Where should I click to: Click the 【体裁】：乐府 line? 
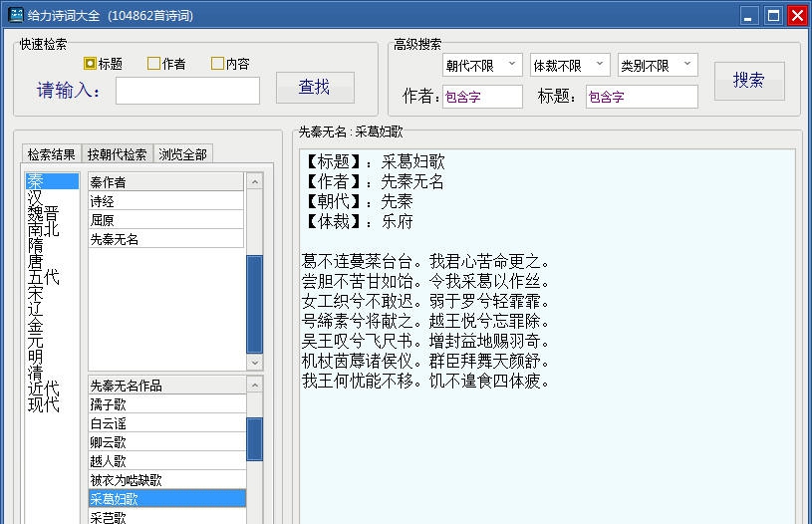click(358, 221)
